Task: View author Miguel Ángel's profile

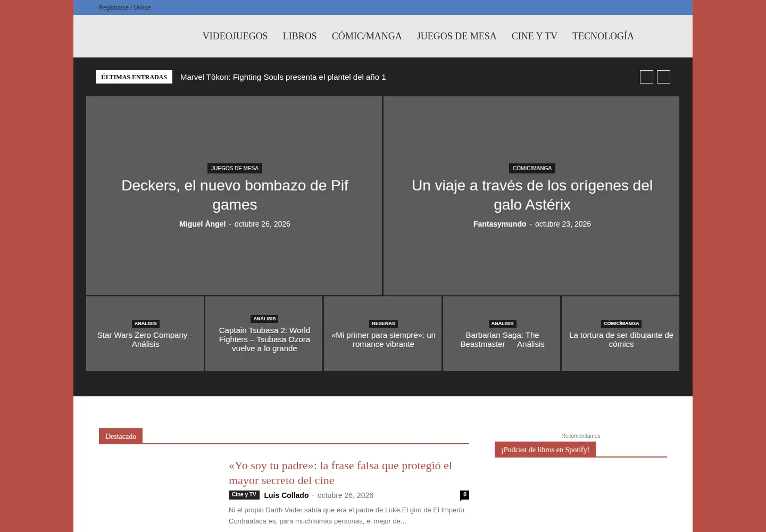Action: [202, 224]
